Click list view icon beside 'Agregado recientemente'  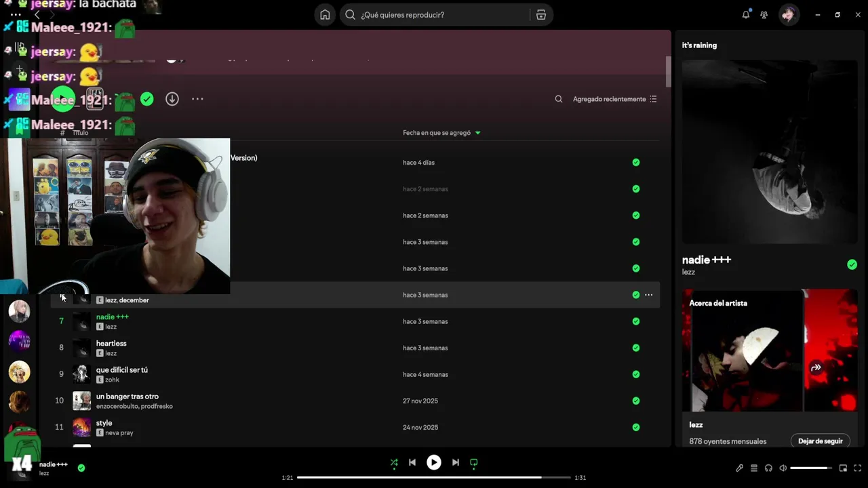(653, 99)
